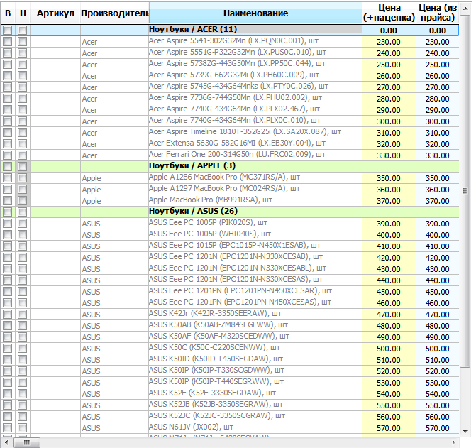Select Acer Aspire 7740G-434G64Mn (LX.PLX0C.010) cell
This screenshot has height=448, width=476.
(255, 121)
